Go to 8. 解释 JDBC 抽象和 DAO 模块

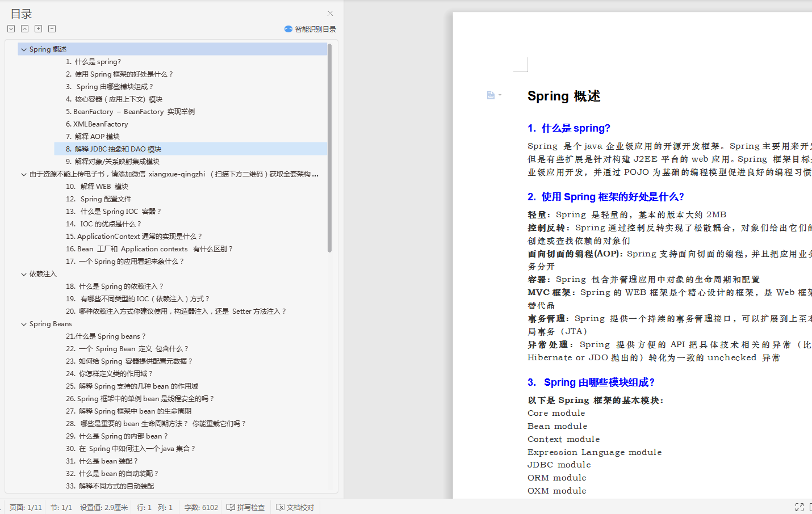(x=114, y=149)
